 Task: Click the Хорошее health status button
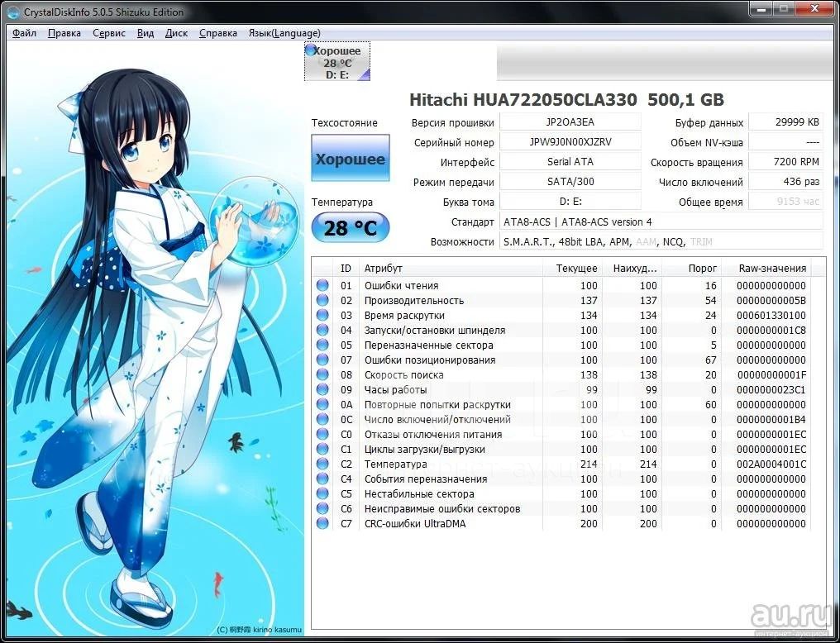[x=351, y=159]
